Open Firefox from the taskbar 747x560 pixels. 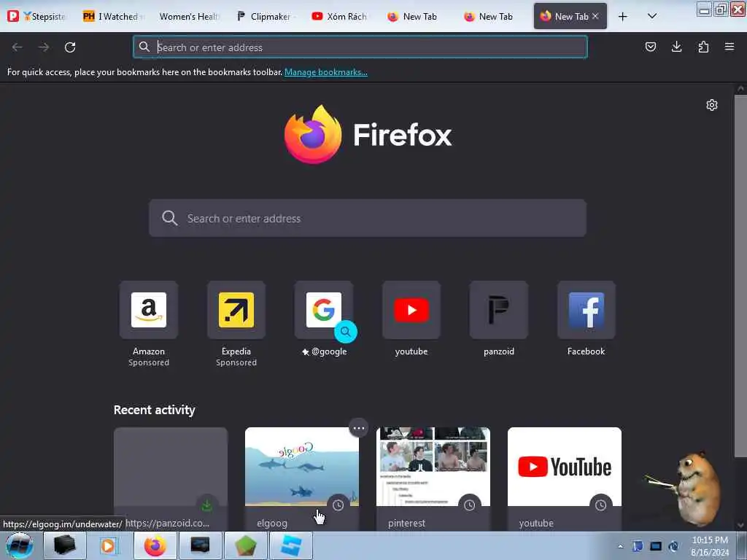click(x=155, y=545)
